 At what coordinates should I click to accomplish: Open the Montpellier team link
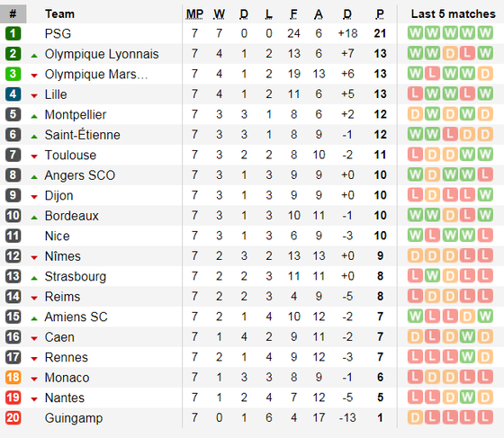coord(76,114)
